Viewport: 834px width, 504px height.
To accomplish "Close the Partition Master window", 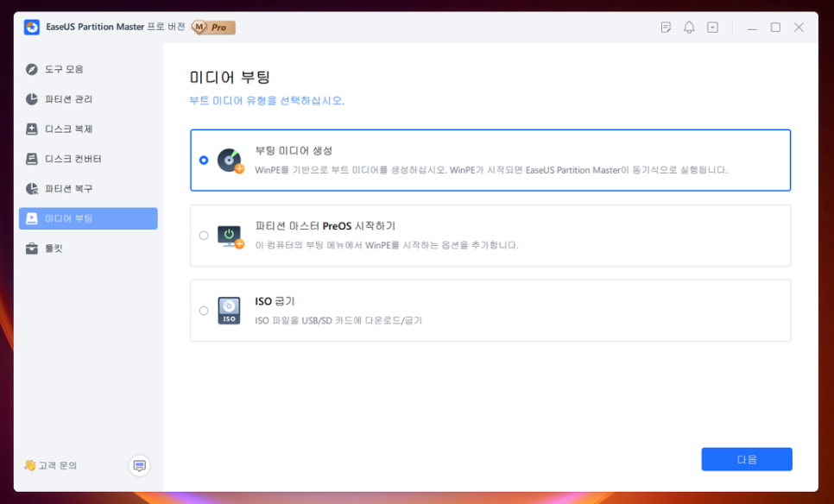I will [799, 27].
